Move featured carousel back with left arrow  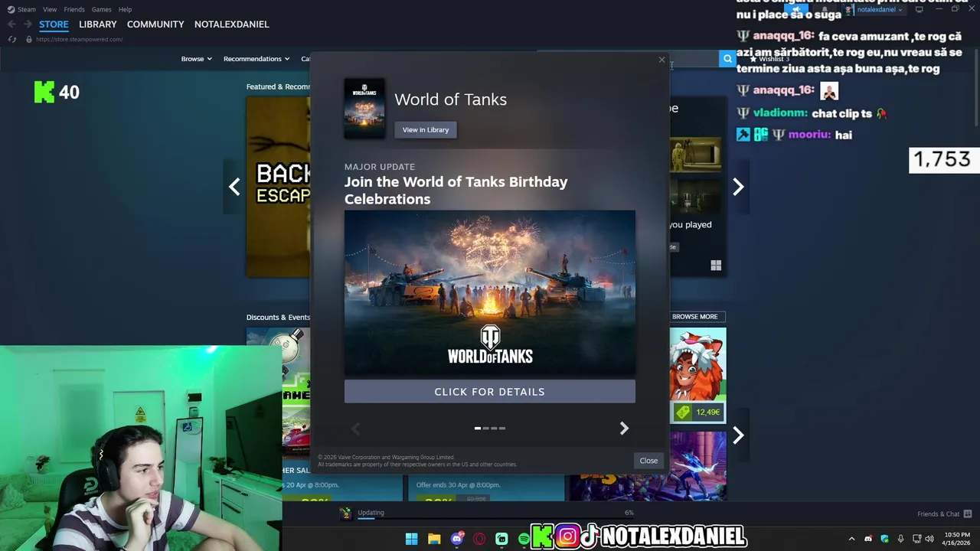[x=234, y=187]
